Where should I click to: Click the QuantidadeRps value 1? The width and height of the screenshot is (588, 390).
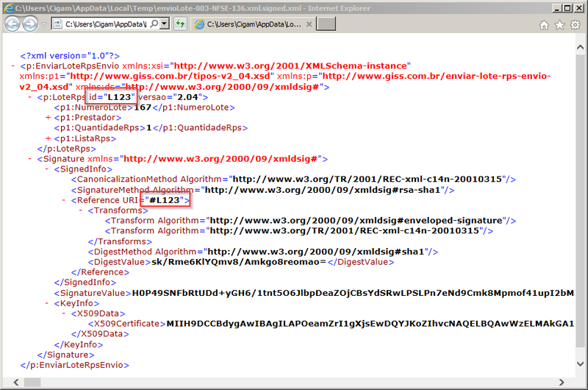pyautogui.click(x=149, y=128)
